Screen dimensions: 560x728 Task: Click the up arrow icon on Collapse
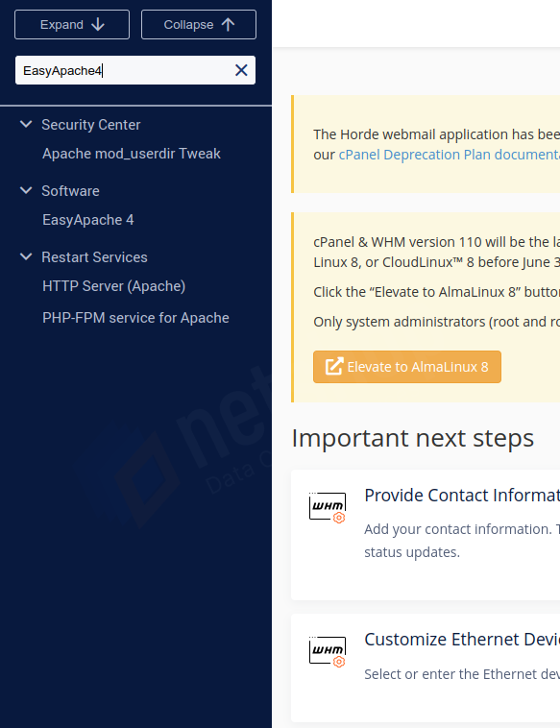pyautogui.click(x=228, y=25)
